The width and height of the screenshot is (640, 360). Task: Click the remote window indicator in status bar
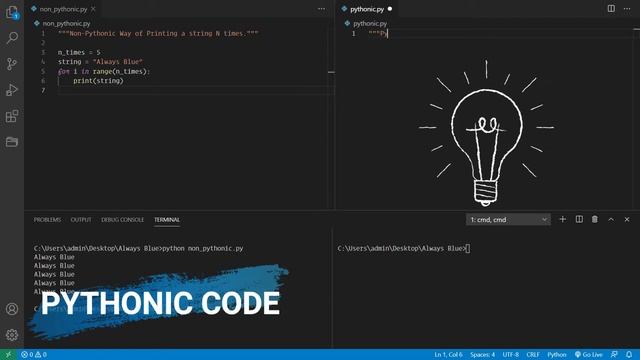click(x=8, y=354)
